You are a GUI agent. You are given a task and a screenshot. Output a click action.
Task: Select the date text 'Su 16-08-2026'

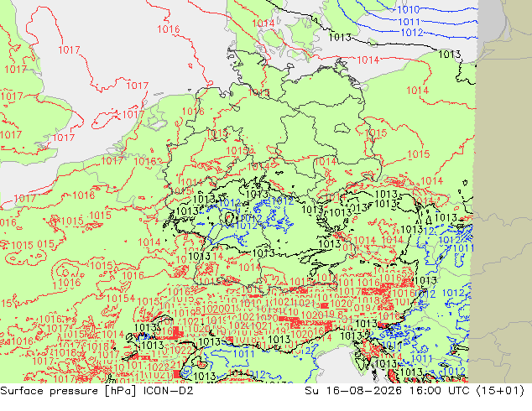point(353,391)
